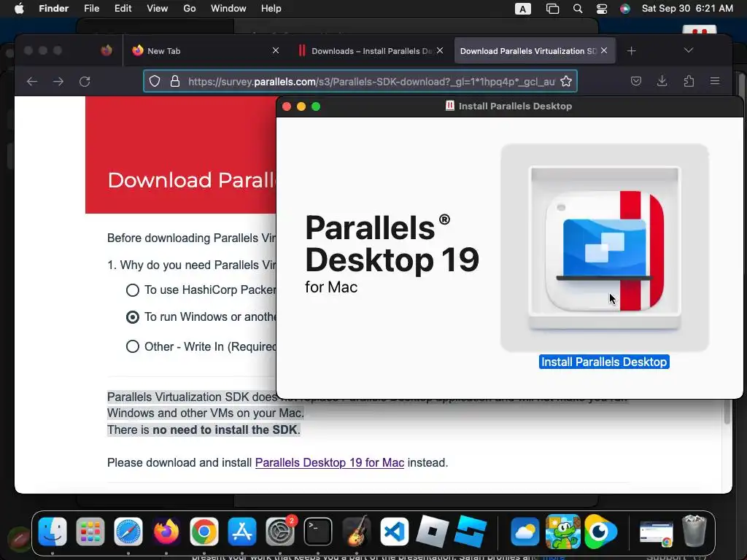Open Stage Manager menu bar icon
747x560 pixels.
(x=552, y=9)
